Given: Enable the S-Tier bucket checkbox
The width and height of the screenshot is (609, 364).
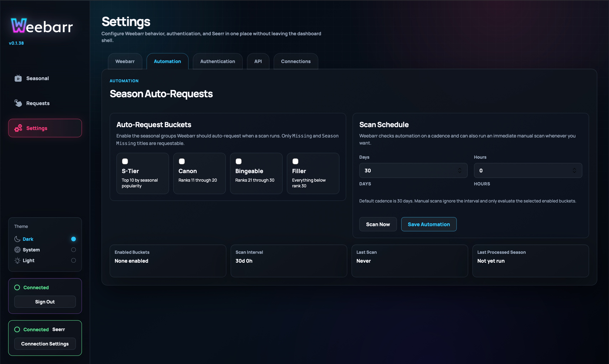Looking at the screenshot, I should pyautogui.click(x=125, y=161).
